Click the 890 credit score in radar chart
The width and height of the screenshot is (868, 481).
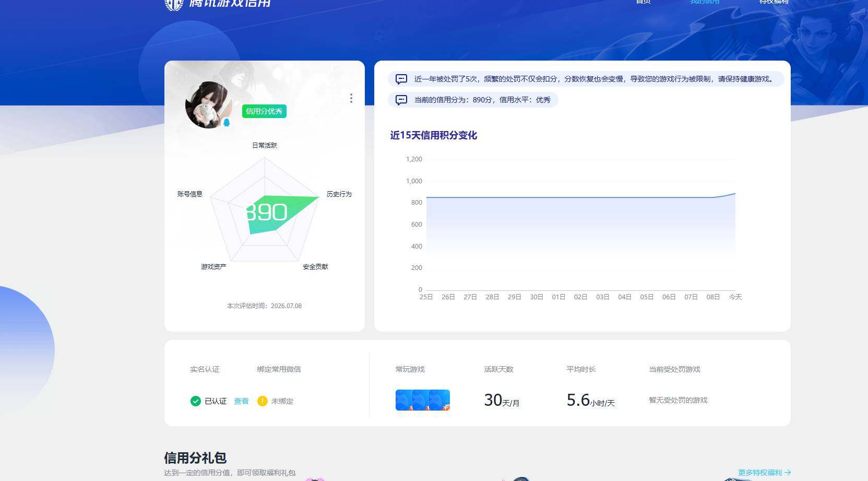pyautogui.click(x=267, y=212)
